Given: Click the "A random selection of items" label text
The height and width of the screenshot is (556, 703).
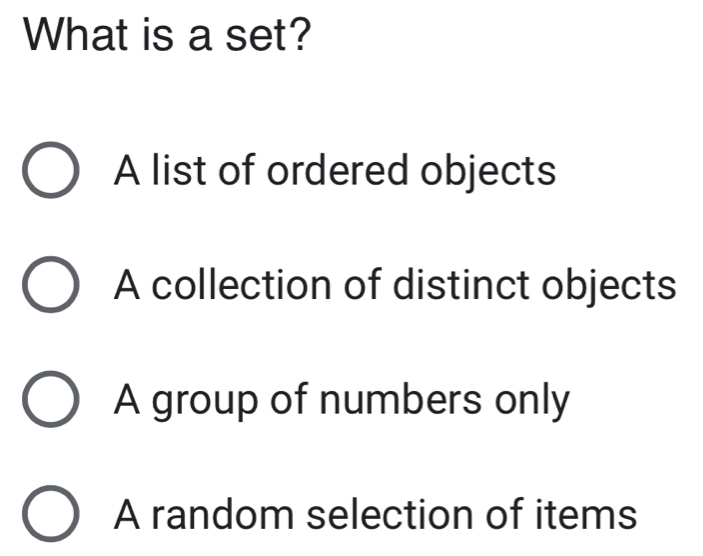Looking at the screenshot, I should pyautogui.click(x=375, y=516).
